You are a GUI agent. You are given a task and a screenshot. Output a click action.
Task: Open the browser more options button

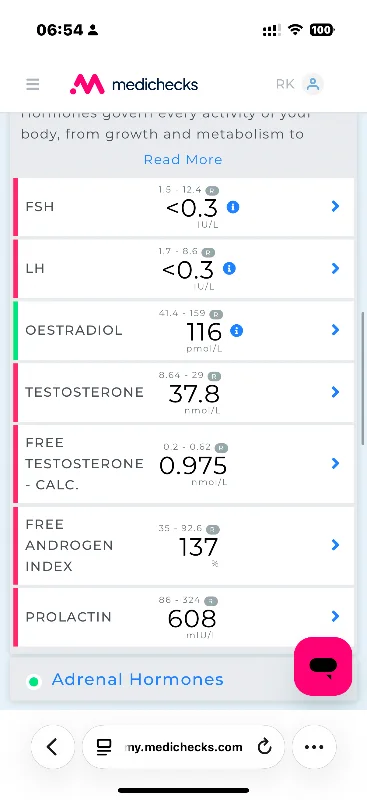click(x=314, y=747)
